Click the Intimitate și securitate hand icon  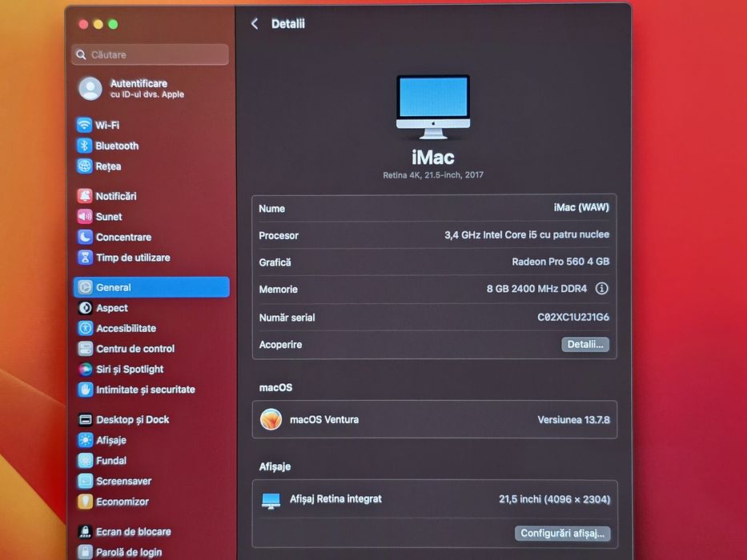point(86,390)
